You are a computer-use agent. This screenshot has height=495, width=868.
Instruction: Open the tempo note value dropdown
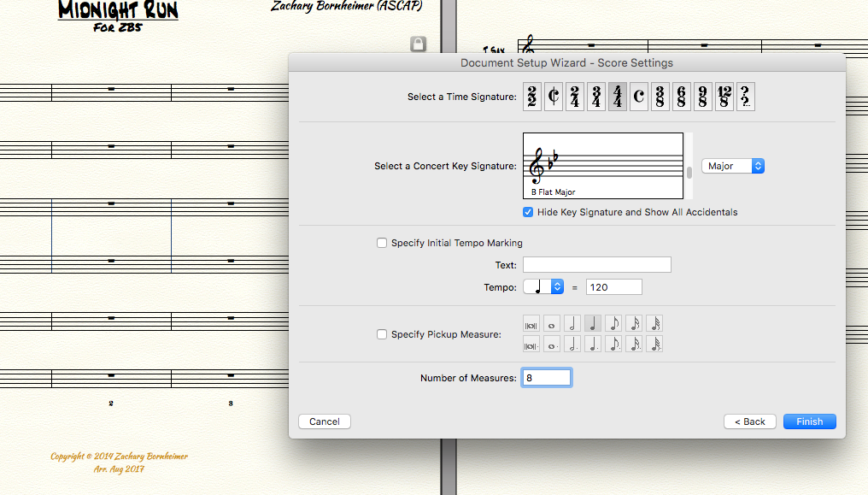click(x=543, y=287)
